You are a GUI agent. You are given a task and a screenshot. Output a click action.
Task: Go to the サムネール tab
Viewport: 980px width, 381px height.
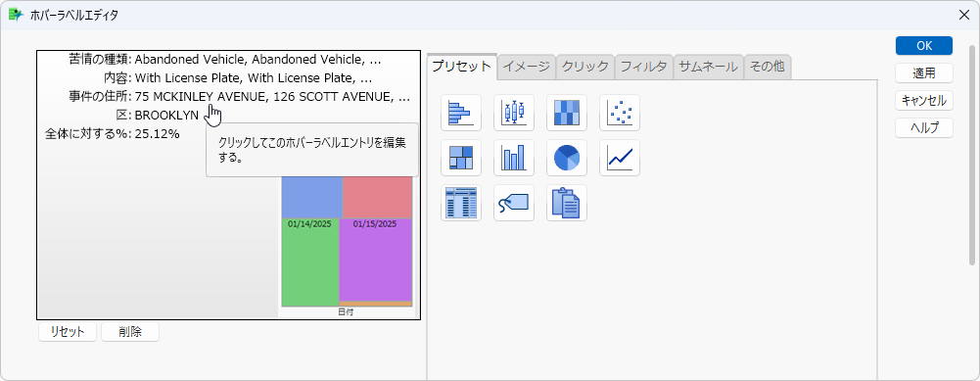coord(708,67)
